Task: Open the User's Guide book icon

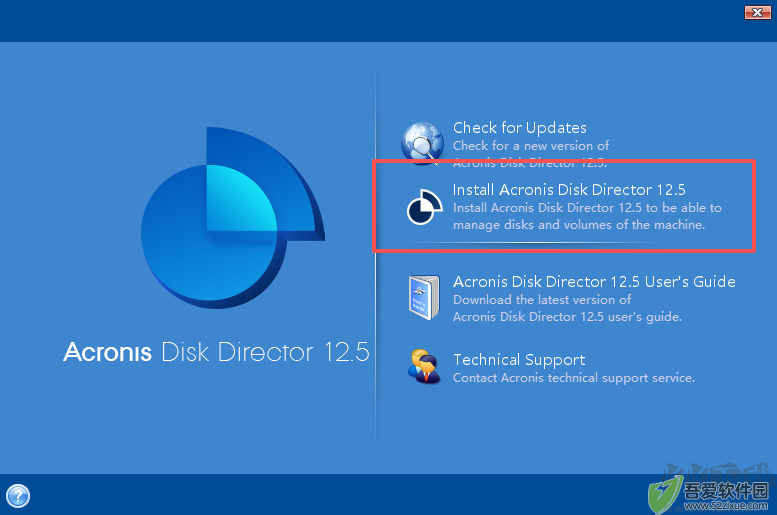Action: click(x=424, y=297)
